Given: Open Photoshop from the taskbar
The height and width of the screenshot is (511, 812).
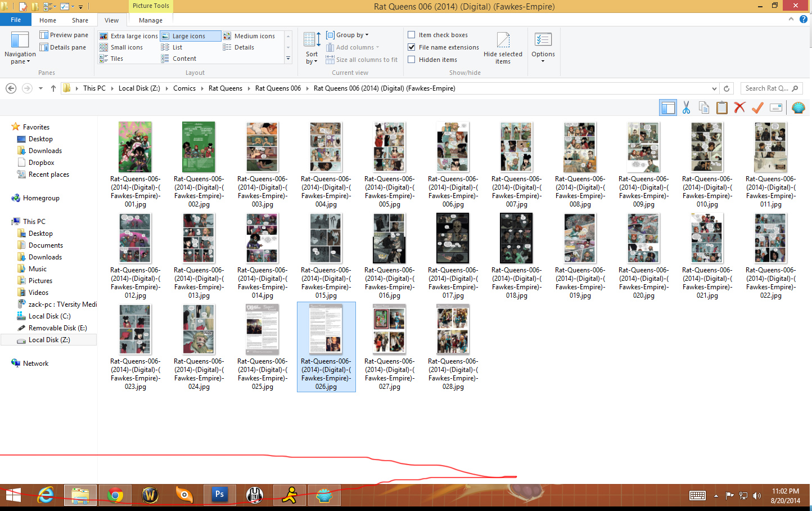Looking at the screenshot, I should 219,495.
